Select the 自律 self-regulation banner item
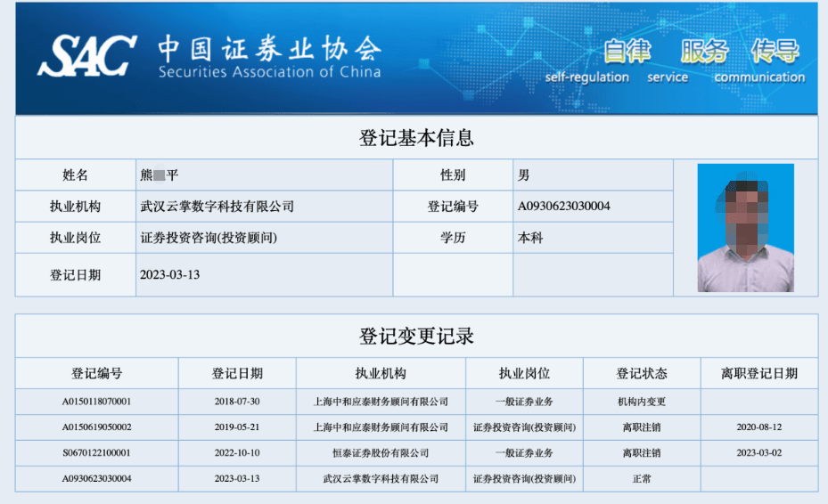828x504 pixels. 627,52
